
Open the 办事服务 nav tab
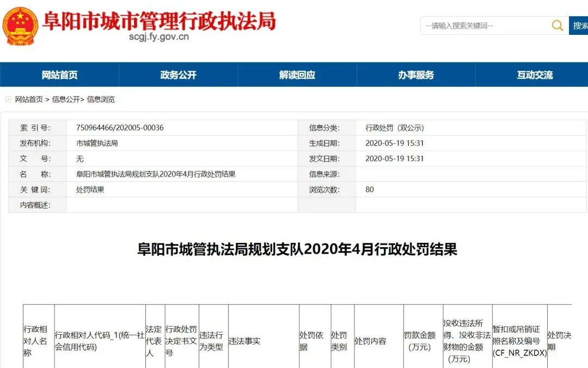[x=416, y=75]
